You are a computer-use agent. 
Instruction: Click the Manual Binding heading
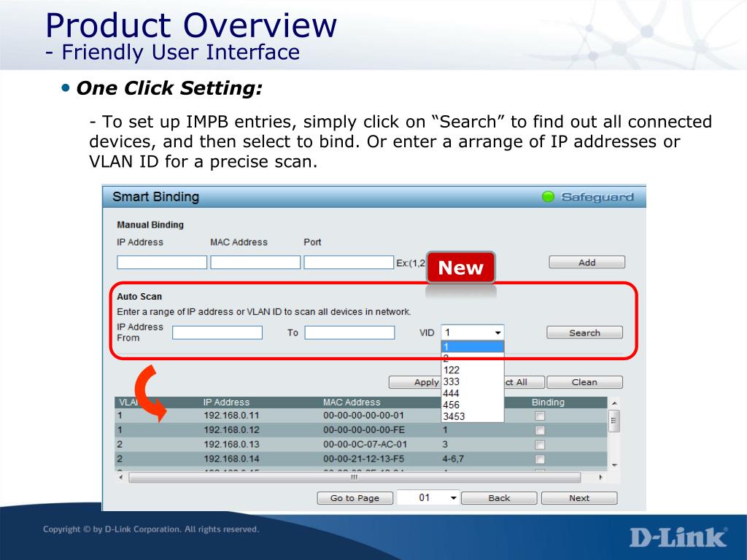pyautogui.click(x=150, y=225)
